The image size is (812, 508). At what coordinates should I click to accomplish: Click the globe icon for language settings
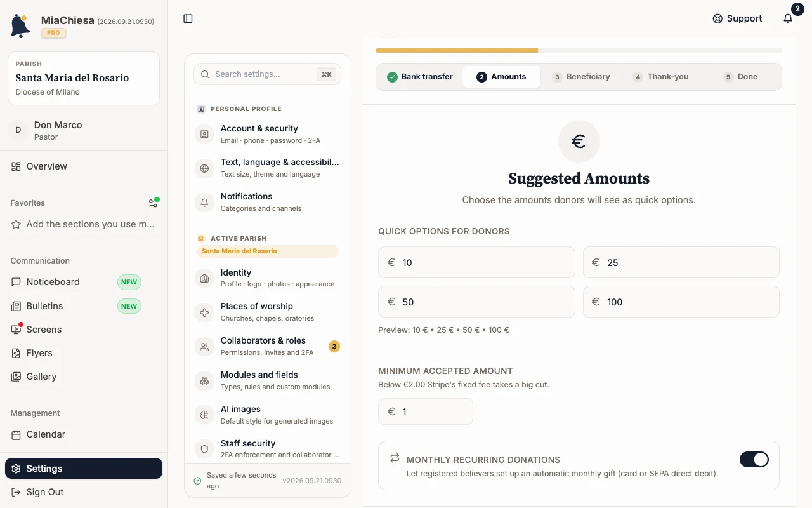click(x=204, y=168)
